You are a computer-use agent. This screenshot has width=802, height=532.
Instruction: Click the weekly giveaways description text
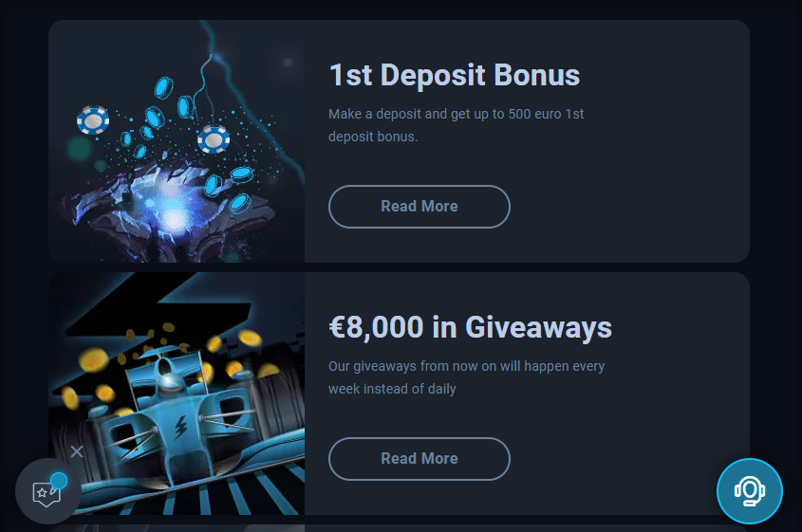(x=466, y=377)
